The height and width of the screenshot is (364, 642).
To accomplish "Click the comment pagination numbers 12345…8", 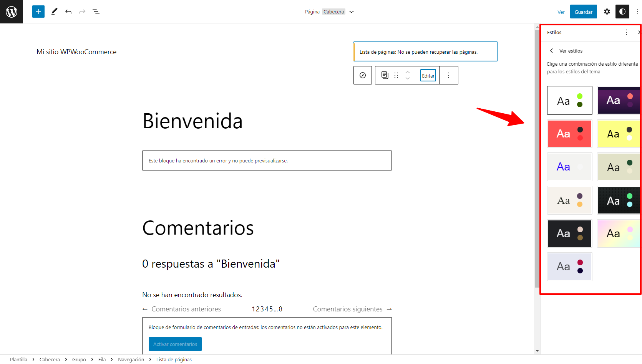I will click(x=267, y=309).
